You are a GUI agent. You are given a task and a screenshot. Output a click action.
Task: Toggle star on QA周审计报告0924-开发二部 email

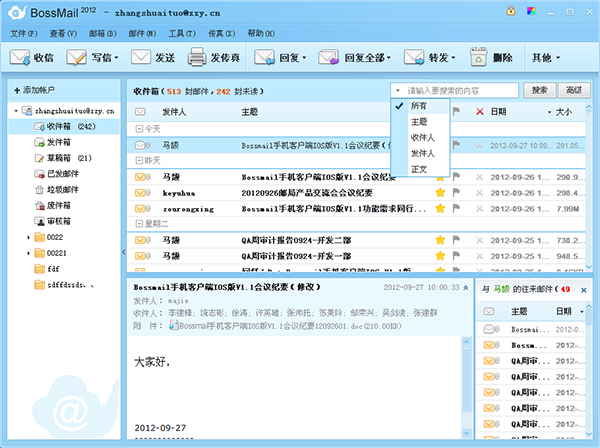click(440, 240)
